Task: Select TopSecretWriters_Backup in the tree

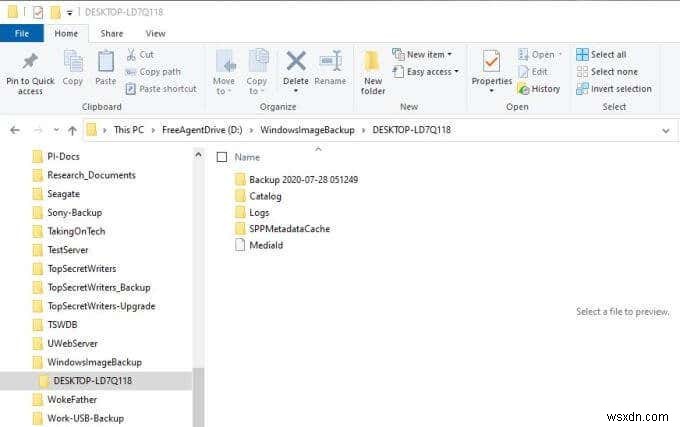Action: point(92,287)
